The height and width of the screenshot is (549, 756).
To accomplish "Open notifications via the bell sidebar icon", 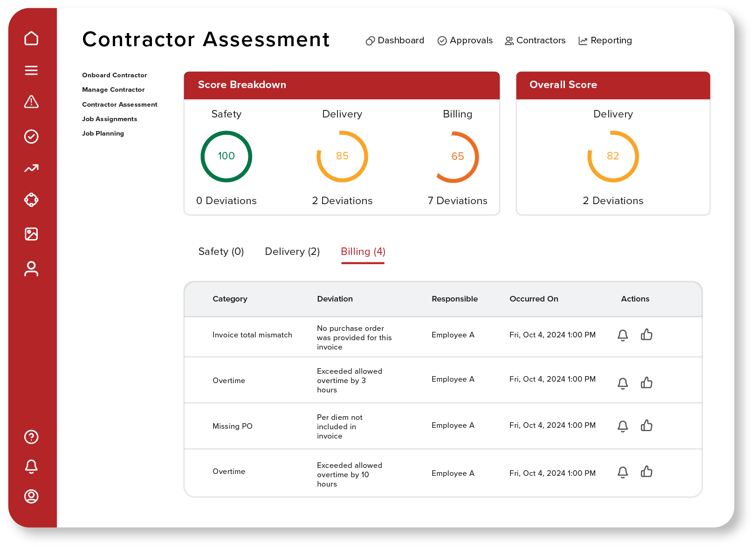I will click(x=31, y=467).
